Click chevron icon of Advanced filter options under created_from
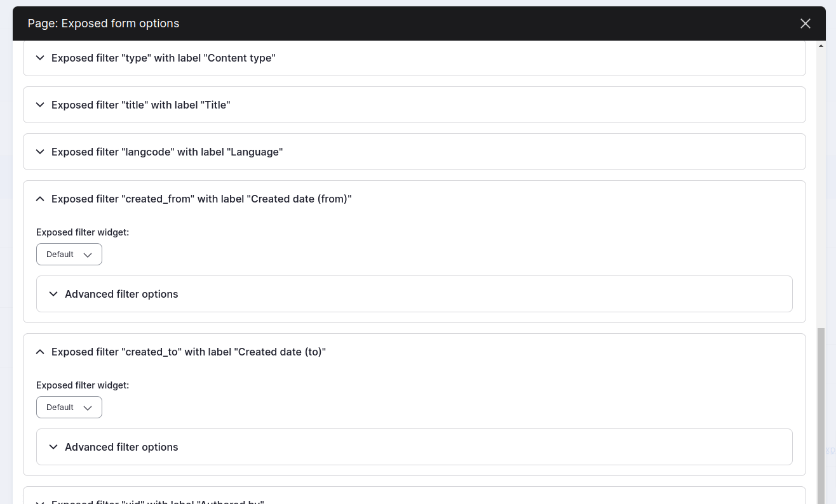This screenshot has width=836, height=504. pos(53,294)
